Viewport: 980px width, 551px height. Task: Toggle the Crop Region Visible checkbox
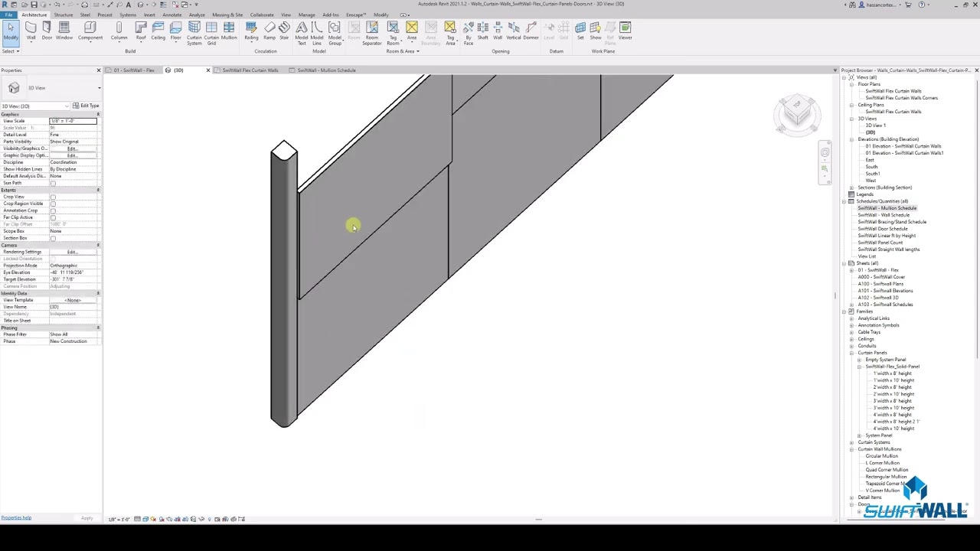pyautogui.click(x=53, y=204)
